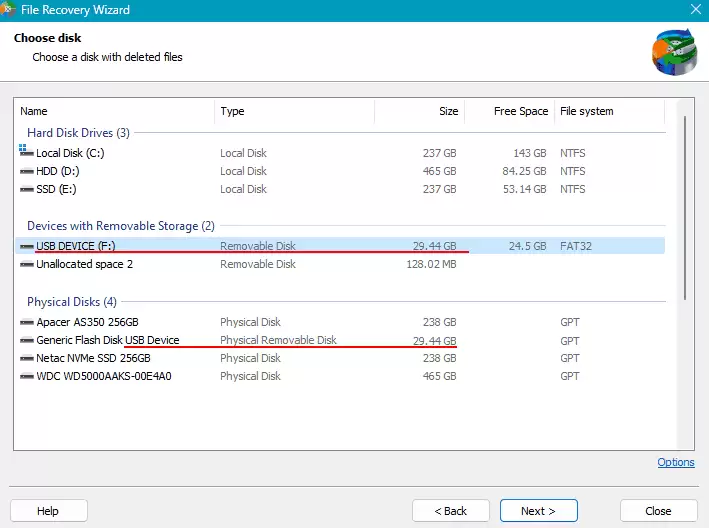This screenshot has height=528, width=709.
Task: Collapse the Physical Disks (4) group
Action: tap(71, 302)
